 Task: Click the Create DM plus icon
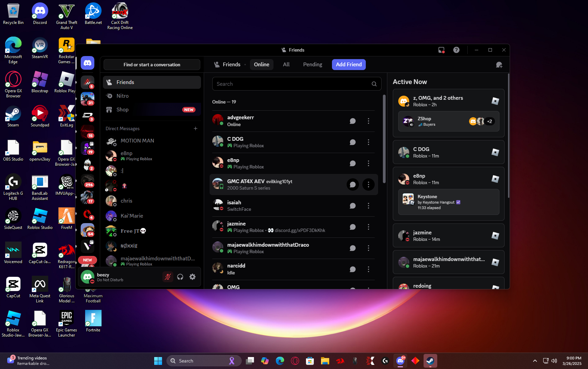pyautogui.click(x=196, y=128)
